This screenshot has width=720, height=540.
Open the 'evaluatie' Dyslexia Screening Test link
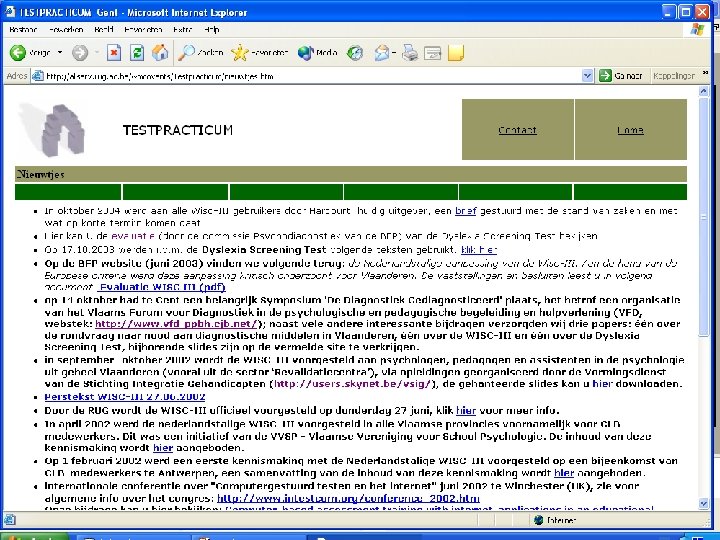point(133,236)
